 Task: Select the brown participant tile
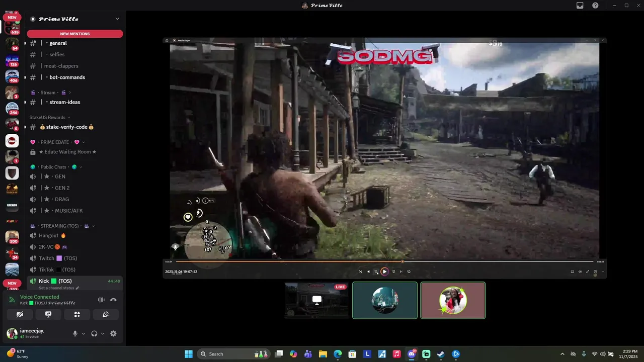coord(453,300)
